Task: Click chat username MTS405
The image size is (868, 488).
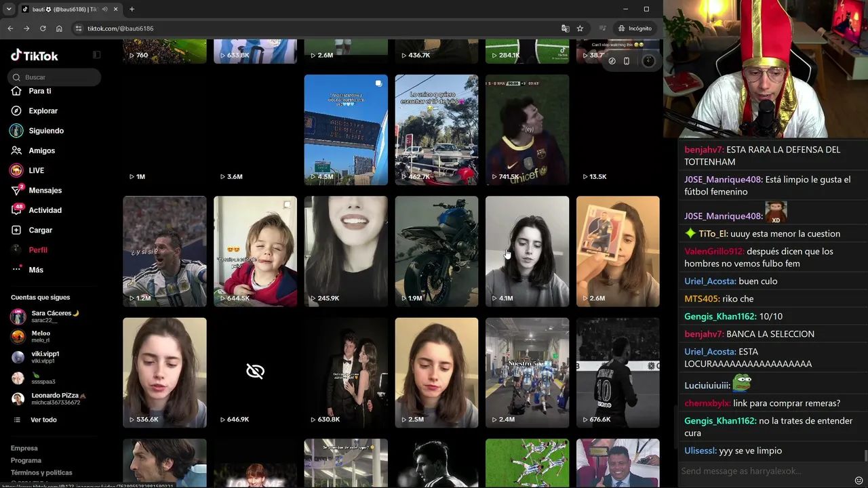Action: pyautogui.click(x=701, y=299)
